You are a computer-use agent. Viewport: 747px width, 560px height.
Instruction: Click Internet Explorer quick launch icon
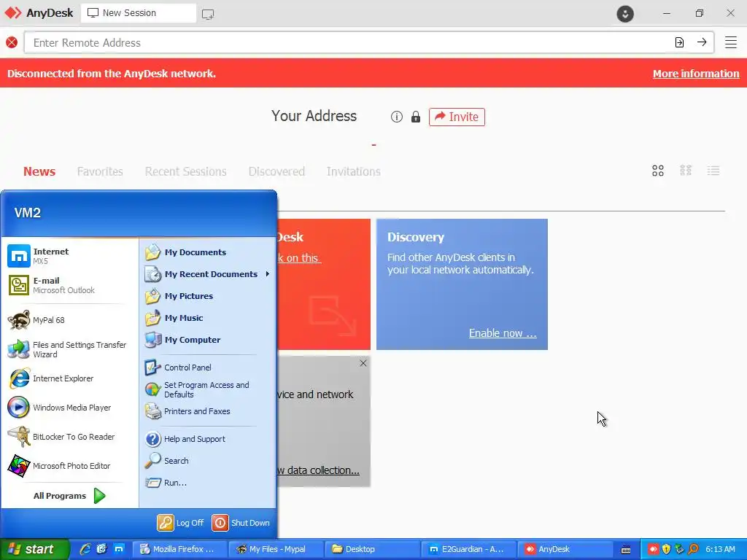point(85,549)
